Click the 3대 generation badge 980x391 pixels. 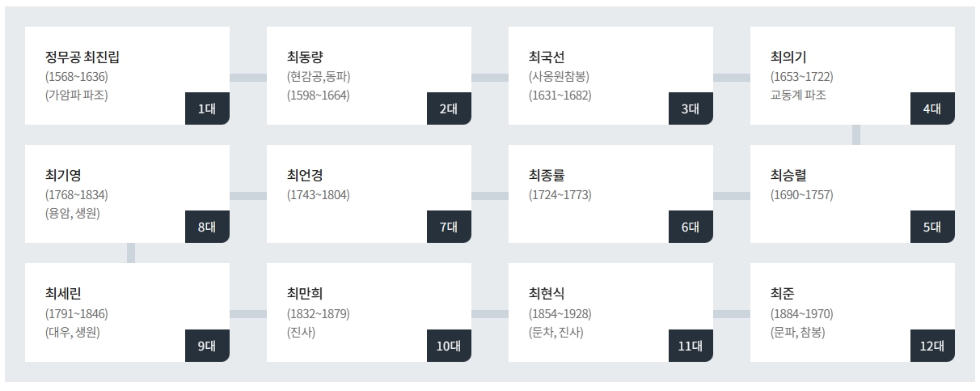pyautogui.click(x=691, y=108)
